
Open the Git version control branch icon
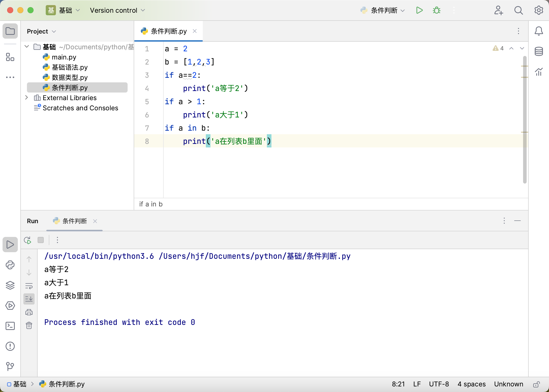[x=10, y=366]
